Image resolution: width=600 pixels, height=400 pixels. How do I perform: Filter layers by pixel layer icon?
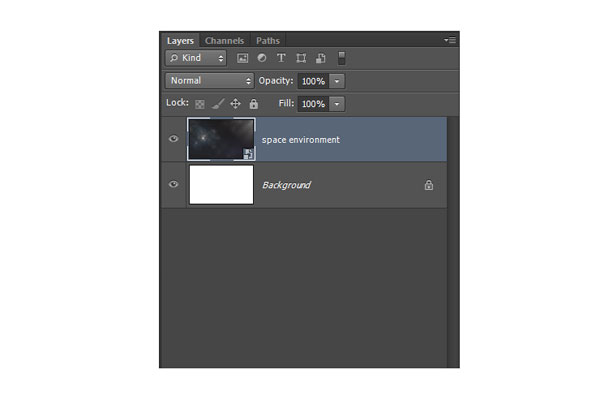(242, 58)
